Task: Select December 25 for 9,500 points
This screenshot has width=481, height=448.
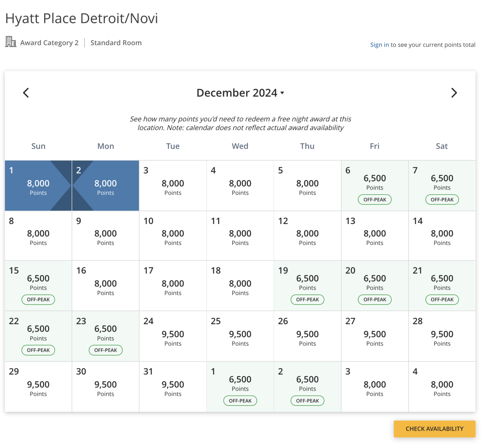Action: pos(240,336)
